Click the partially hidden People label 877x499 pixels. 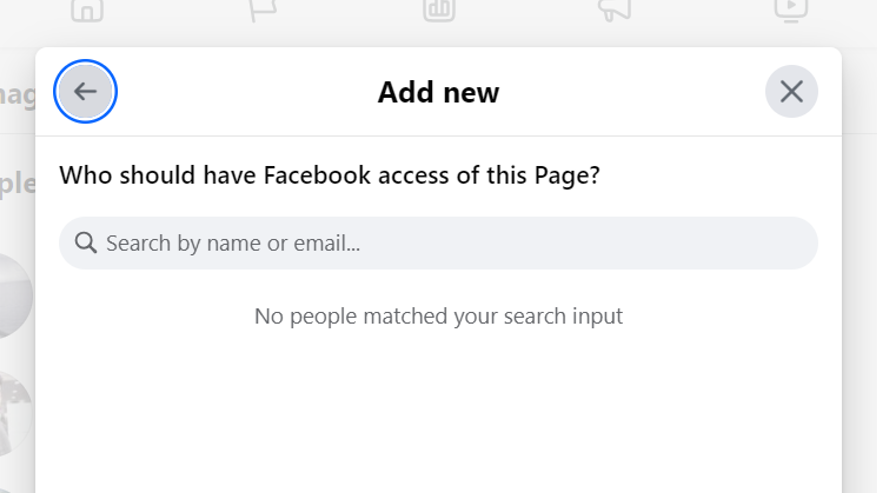(x=16, y=184)
